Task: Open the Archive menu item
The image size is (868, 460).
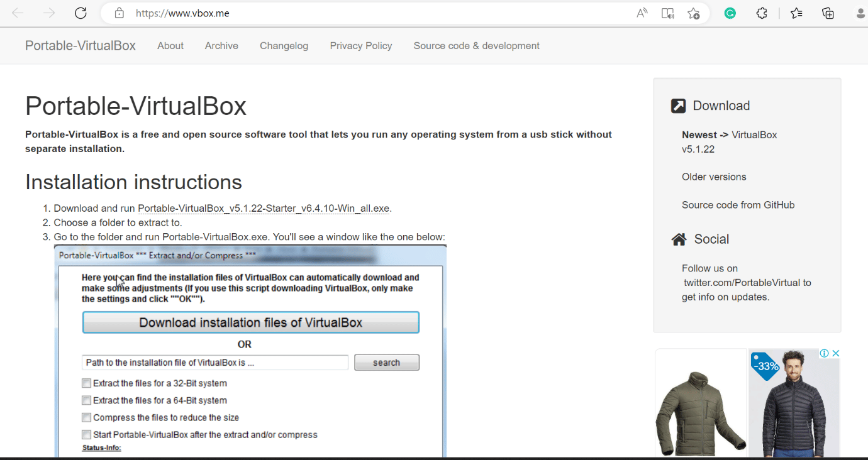Action: click(221, 46)
